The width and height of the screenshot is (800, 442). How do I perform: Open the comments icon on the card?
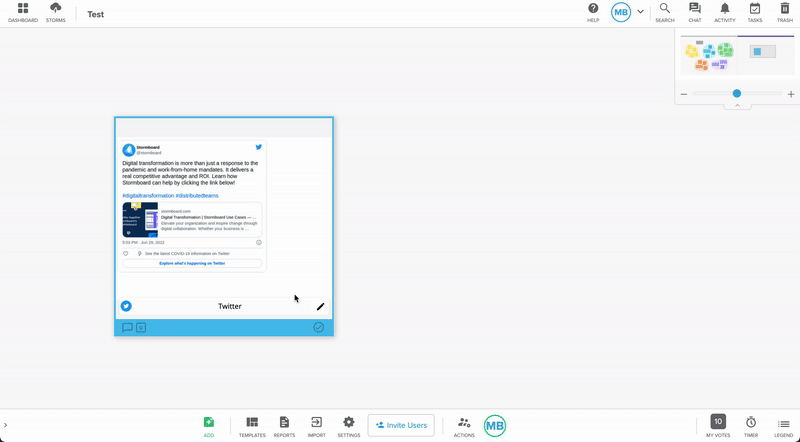(127, 328)
